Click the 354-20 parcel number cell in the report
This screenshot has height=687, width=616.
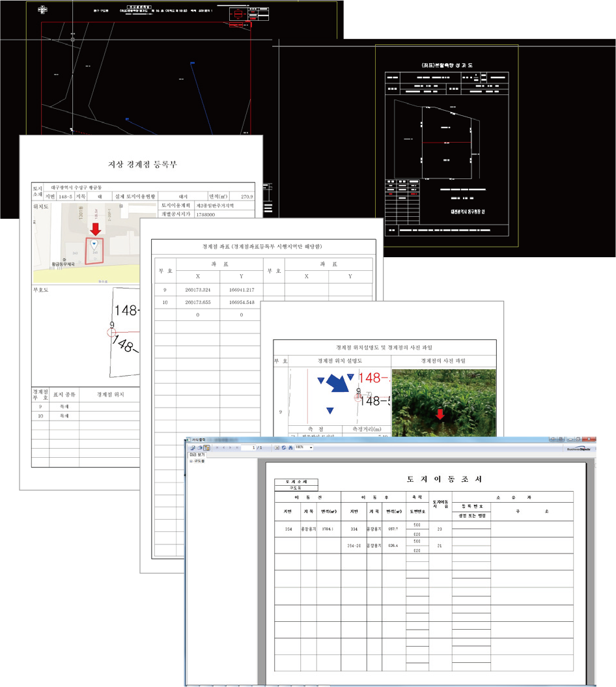354,546
